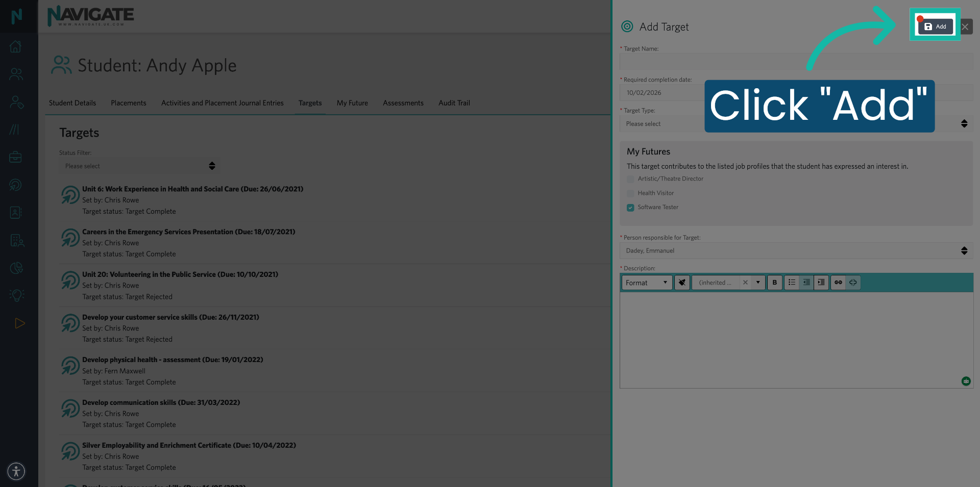Open the accessibility options button
This screenshot has height=487, width=980.
tap(16, 471)
